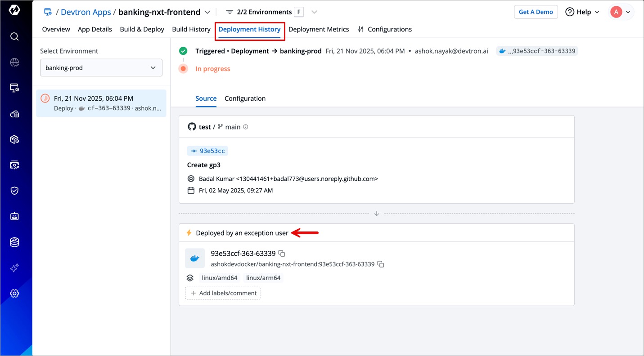Go to the Deployment Metrics tab
The image size is (644, 356).
pos(319,29)
